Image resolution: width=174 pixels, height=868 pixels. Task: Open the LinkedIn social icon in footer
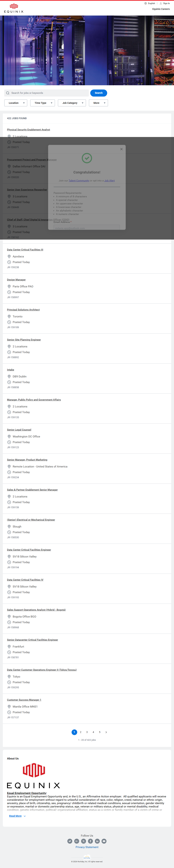click(x=97, y=841)
